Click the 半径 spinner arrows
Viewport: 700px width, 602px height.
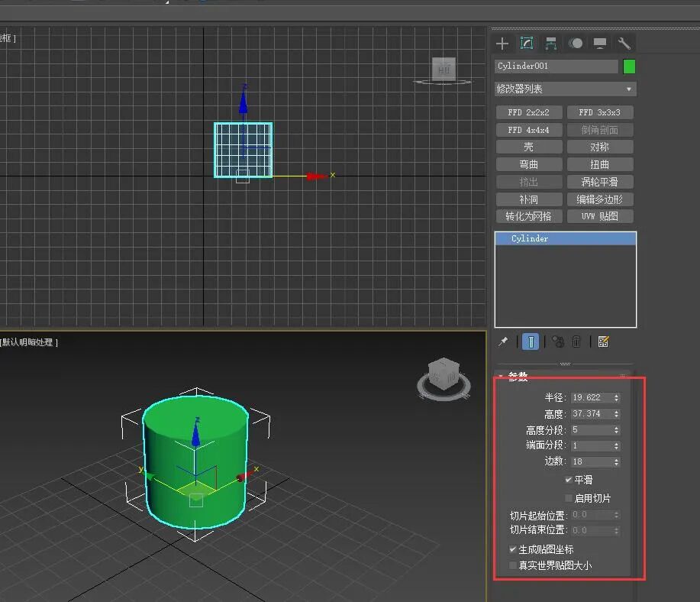coord(616,397)
